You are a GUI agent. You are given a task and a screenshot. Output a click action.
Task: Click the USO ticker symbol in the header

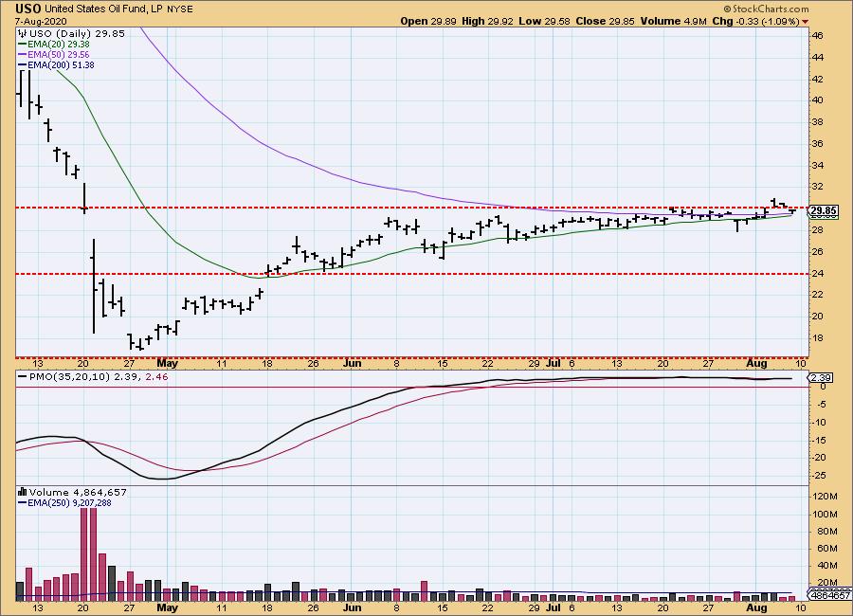coord(27,9)
